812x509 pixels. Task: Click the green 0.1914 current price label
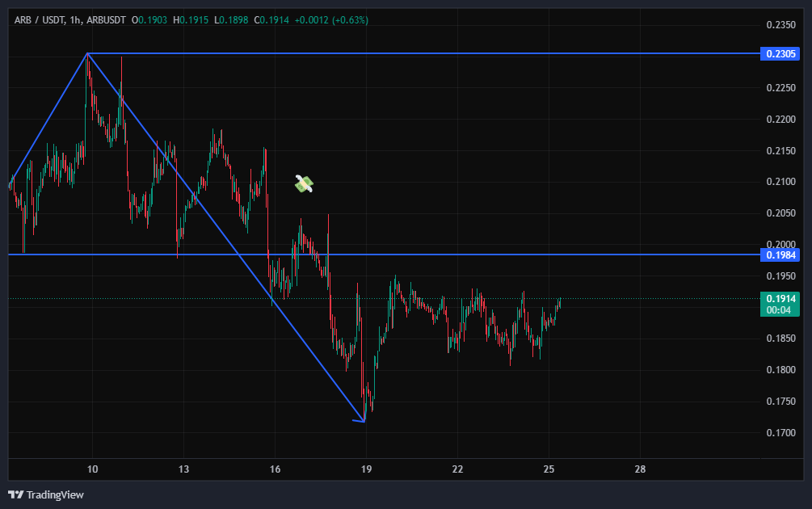(780, 298)
